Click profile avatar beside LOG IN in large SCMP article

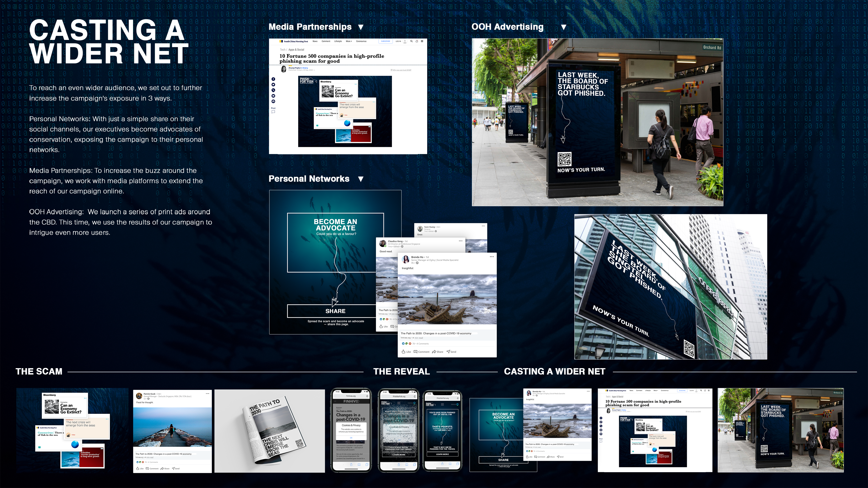point(405,41)
